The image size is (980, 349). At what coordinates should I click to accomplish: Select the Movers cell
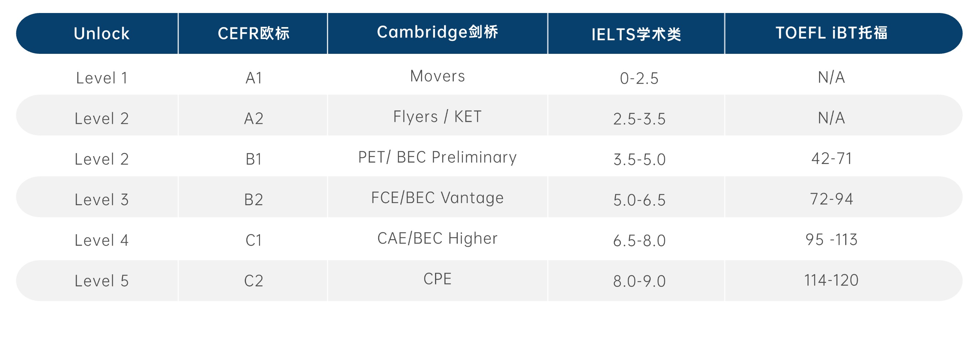pyautogui.click(x=438, y=76)
